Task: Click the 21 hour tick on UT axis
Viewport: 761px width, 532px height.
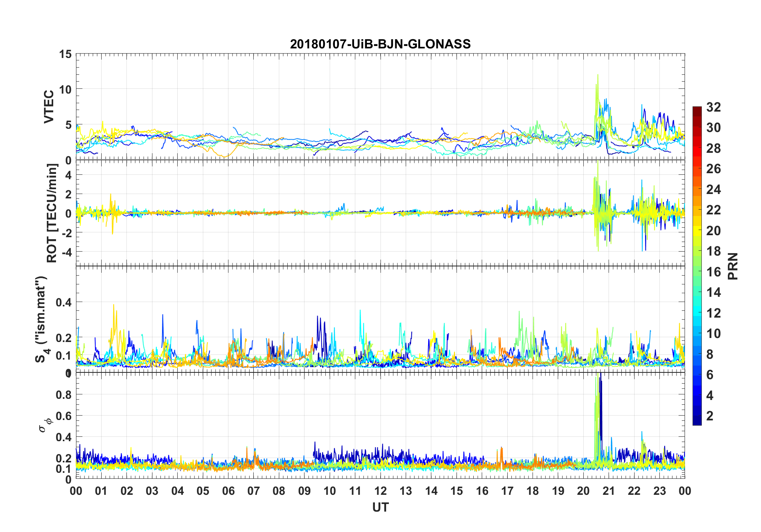Action: pos(609,491)
